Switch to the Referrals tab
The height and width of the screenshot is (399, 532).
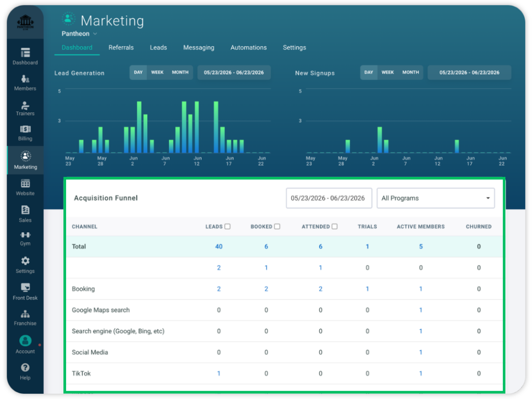click(121, 47)
